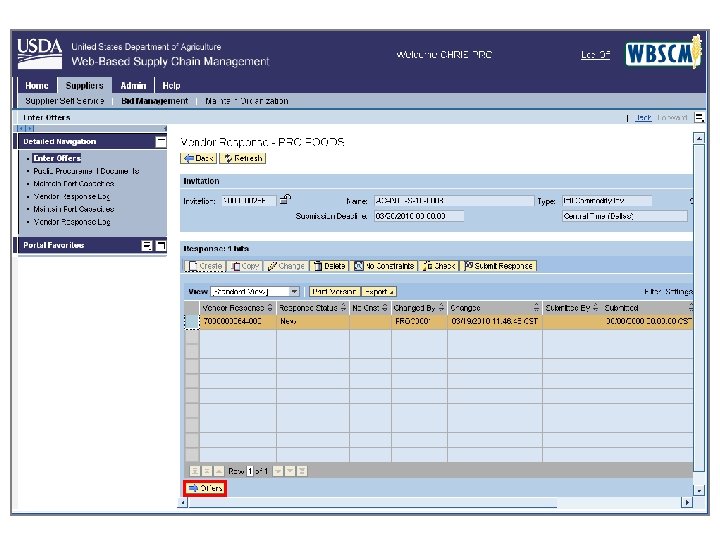
Task: Click the Back button under the page title
Action: click(x=199, y=158)
